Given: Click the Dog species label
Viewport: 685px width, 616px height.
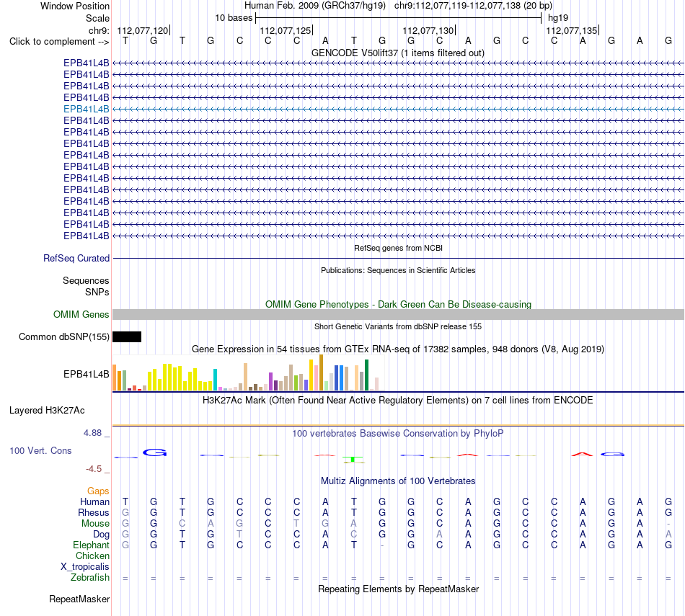Looking at the screenshot, I should (101, 535).
